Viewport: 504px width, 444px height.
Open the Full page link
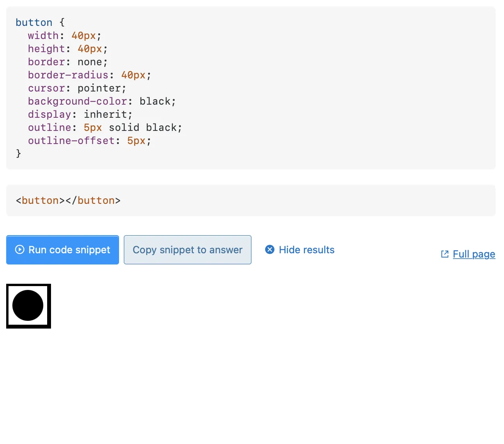click(474, 254)
